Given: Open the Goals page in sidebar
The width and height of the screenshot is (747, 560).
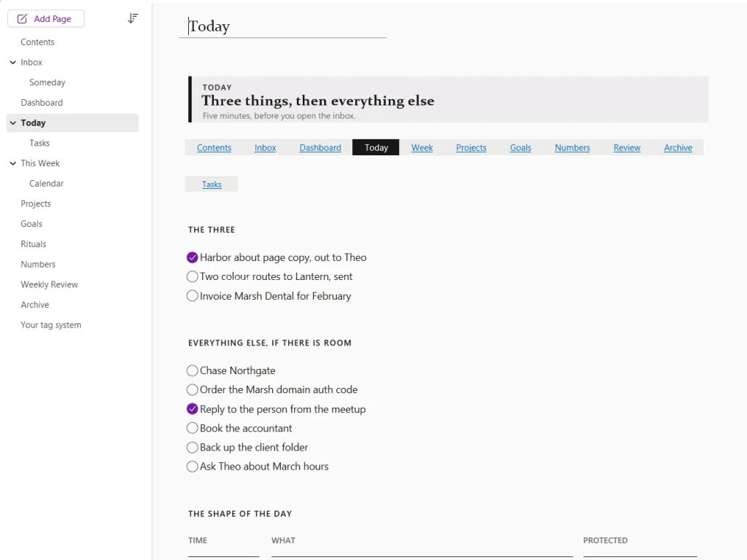Looking at the screenshot, I should [31, 224].
